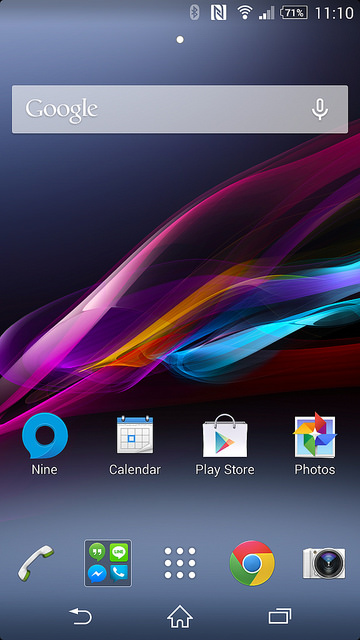Tap the Wi-Fi signal status icon
This screenshot has width=360, height=640.
(x=244, y=13)
